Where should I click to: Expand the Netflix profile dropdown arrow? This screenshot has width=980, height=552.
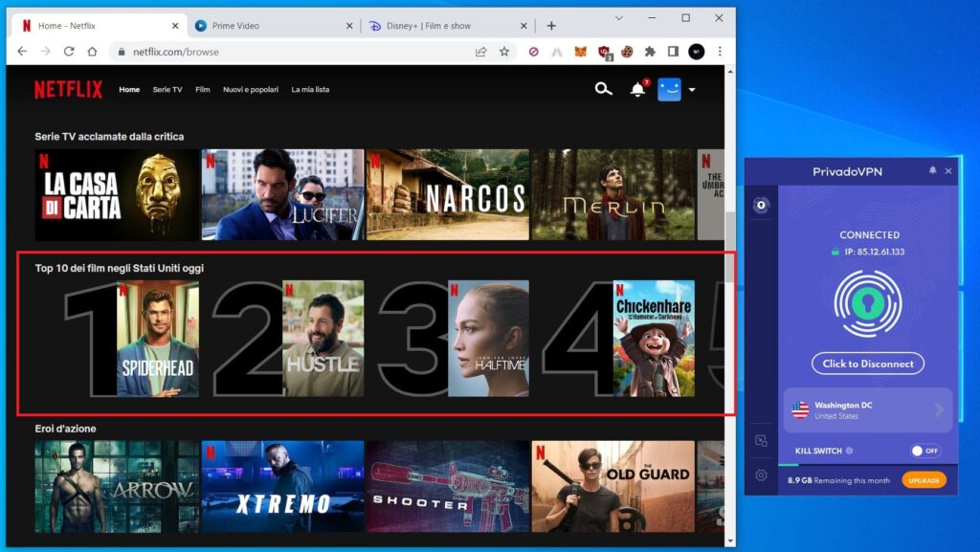[x=692, y=90]
